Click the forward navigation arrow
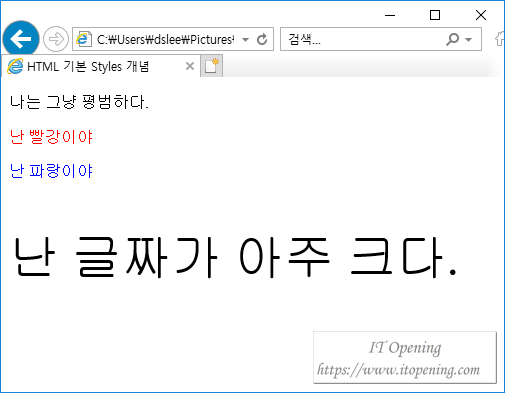Viewport: 505px width, 393px height. (x=56, y=39)
